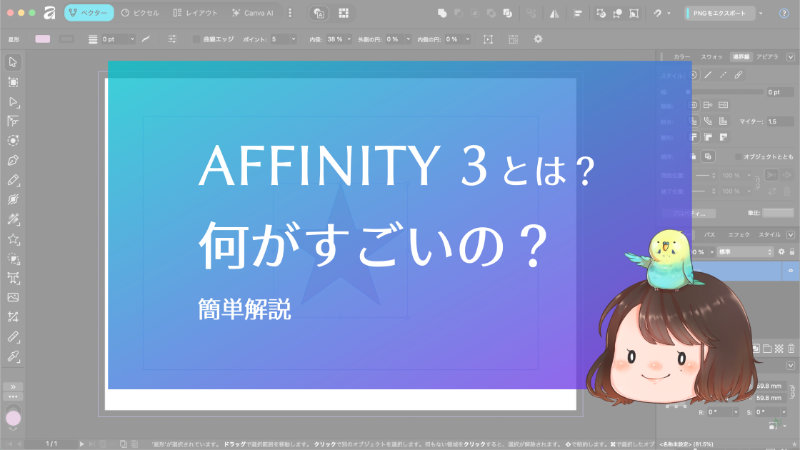Switch to the アピアラ panel tab
800x450 pixels.
click(767, 57)
